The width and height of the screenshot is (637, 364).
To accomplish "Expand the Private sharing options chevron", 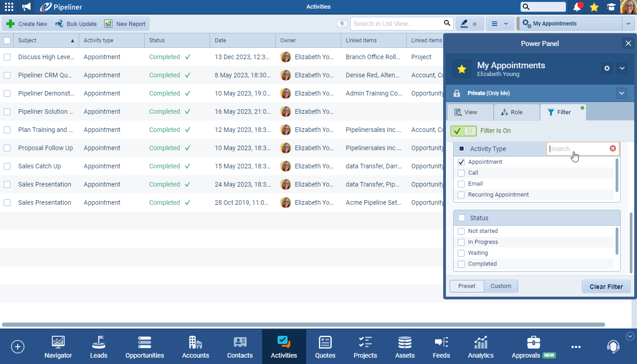I will pyautogui.click(x=622, y=93).
